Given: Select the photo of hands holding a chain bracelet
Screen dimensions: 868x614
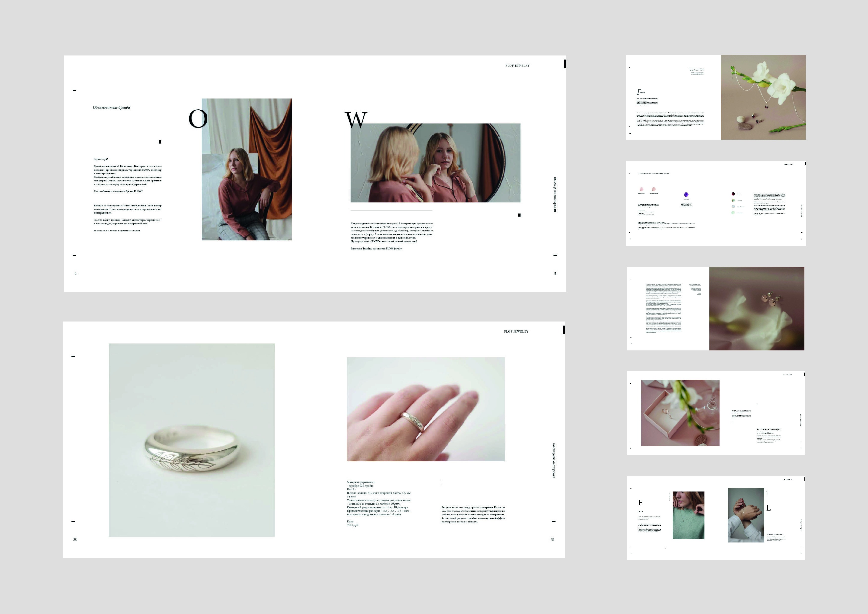Looking at the screenshot, I should coord(746,515).
